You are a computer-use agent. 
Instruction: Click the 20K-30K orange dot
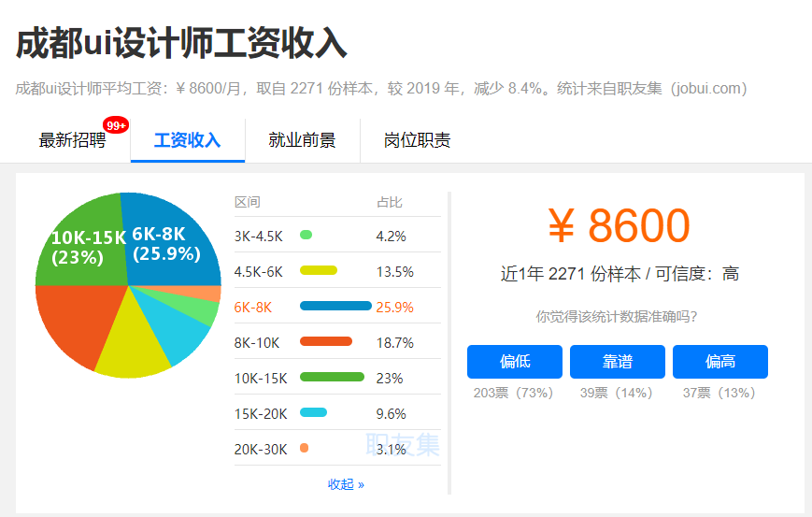(x=304, y=448)
